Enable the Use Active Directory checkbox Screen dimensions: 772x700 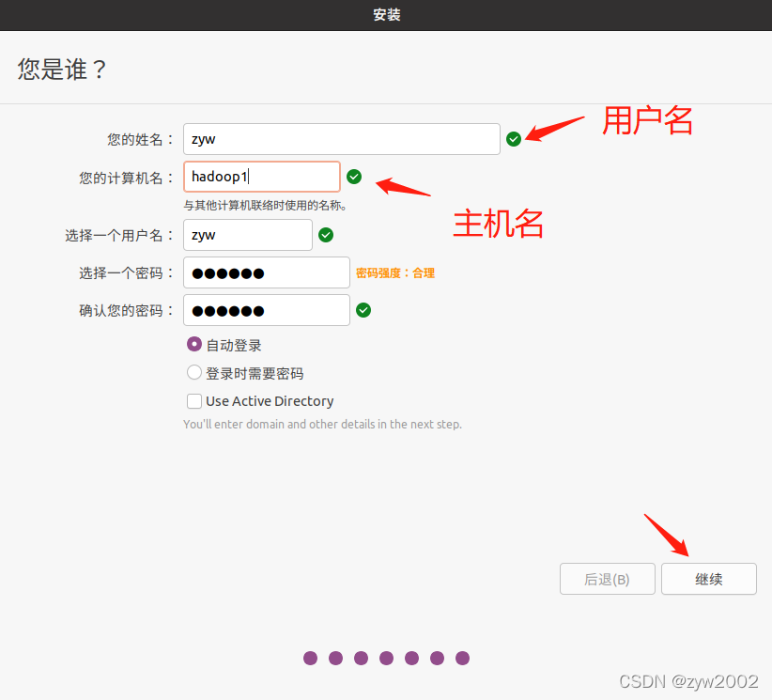click(194, 401)
